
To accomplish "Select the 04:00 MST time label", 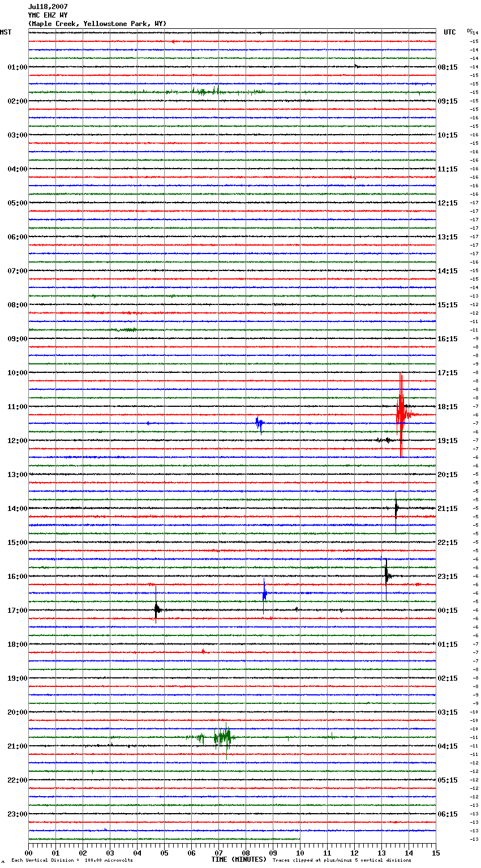I will tap(17, 169).
